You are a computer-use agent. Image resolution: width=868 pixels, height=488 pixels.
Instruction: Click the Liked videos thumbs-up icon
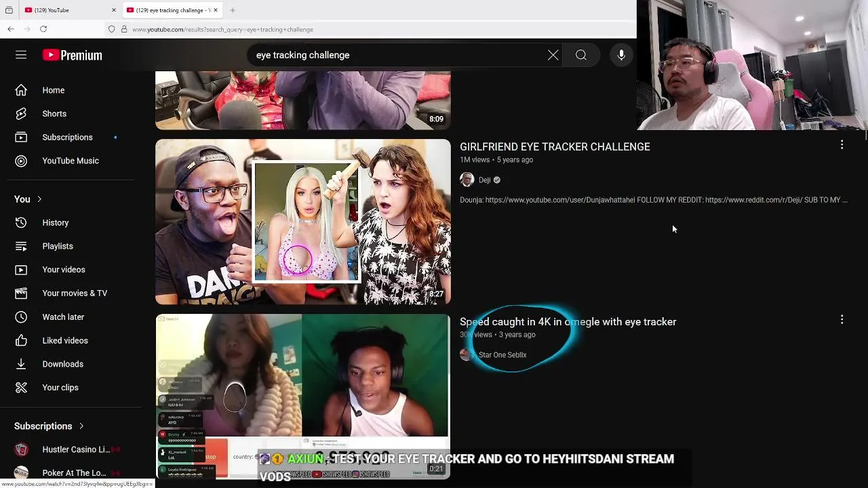(x=21, y=340)
